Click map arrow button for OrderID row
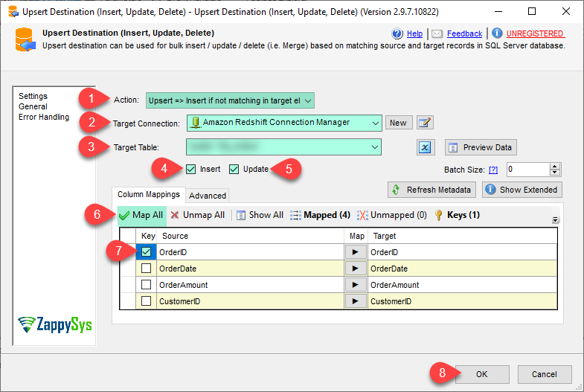The image size is (584, 392). coord(355,252)
